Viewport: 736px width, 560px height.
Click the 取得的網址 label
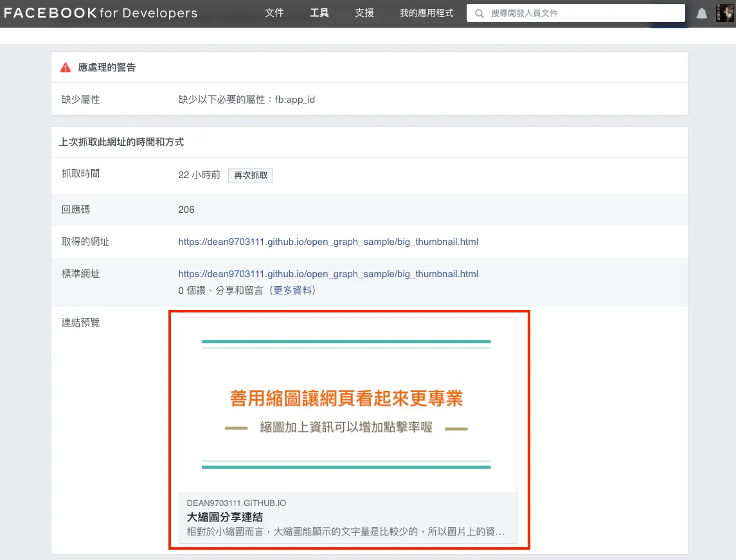coord(85,242)
